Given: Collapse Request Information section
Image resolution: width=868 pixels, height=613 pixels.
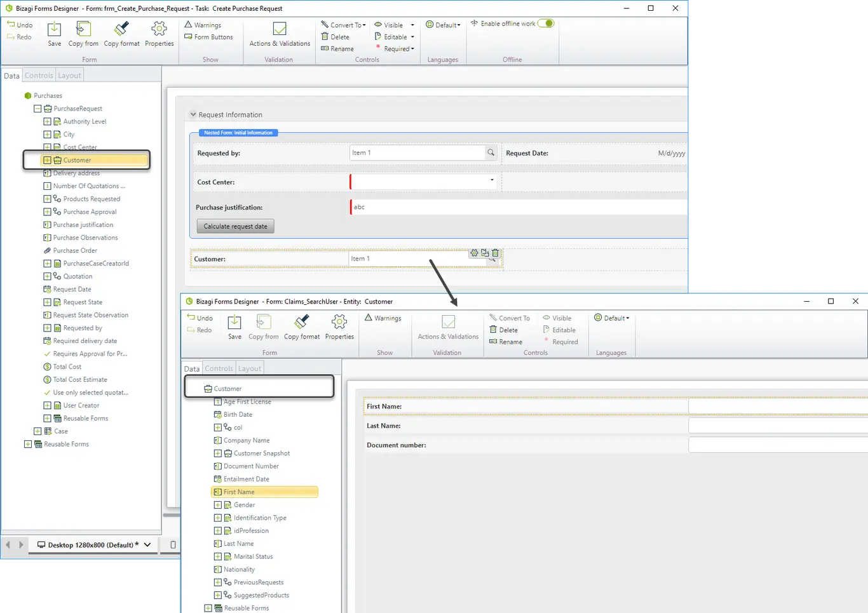Looking at the screenshot, I should (193, 114).
